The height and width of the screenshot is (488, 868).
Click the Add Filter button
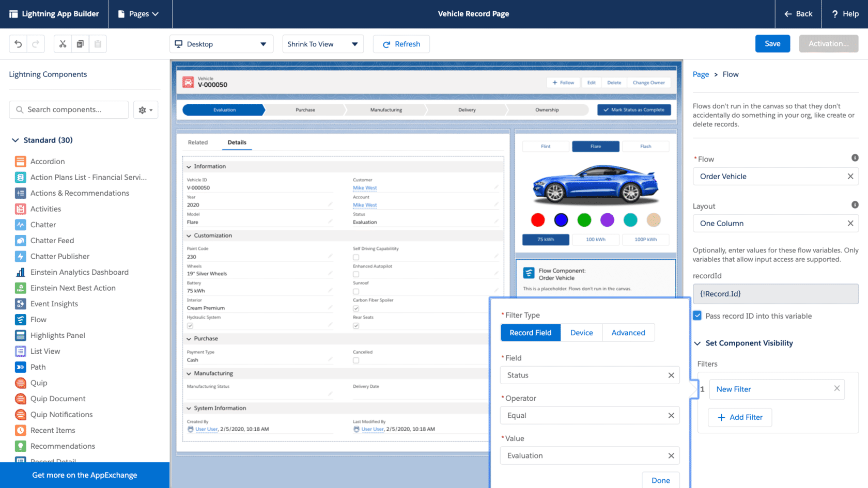tap(740, 417)
